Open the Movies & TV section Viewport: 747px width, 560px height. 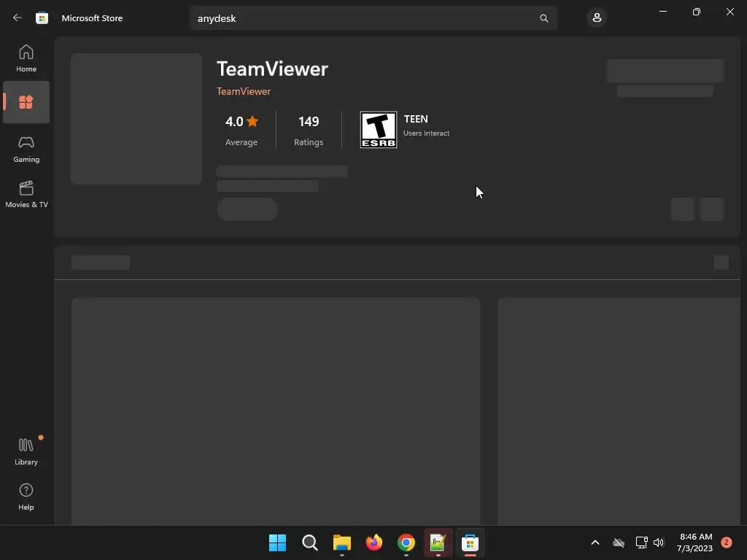click(x=26, y=194)
